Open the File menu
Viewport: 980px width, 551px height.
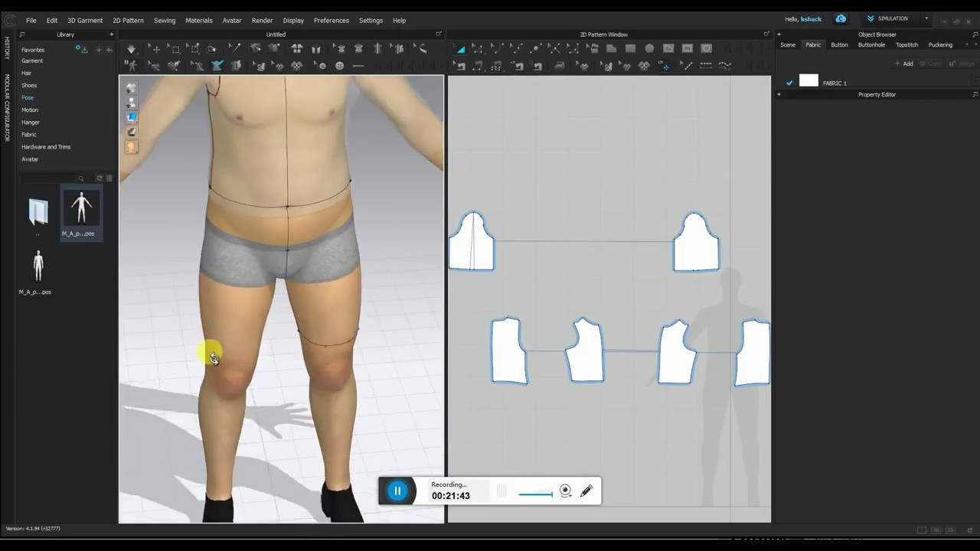[x=31, y=21]
